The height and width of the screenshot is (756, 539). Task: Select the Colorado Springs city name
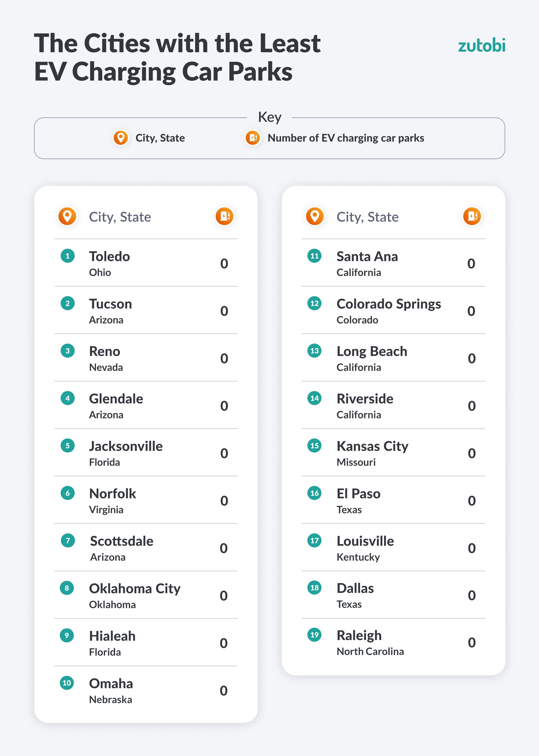point(389,304)
